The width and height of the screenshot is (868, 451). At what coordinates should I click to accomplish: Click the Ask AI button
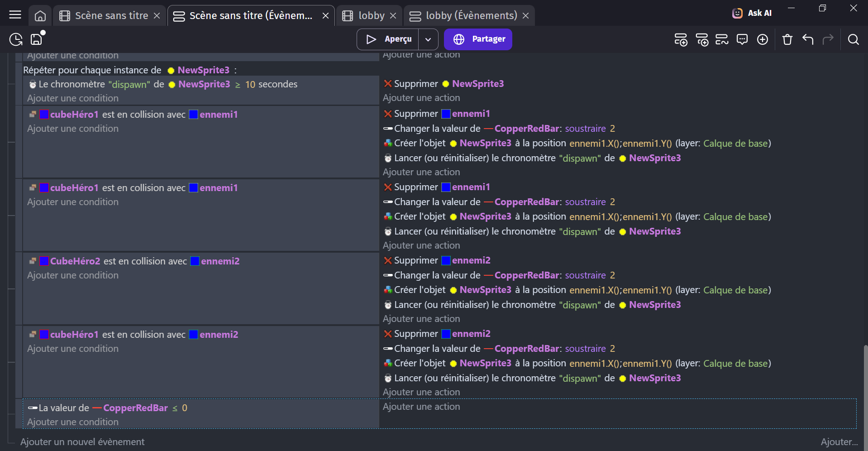(752, 13)
